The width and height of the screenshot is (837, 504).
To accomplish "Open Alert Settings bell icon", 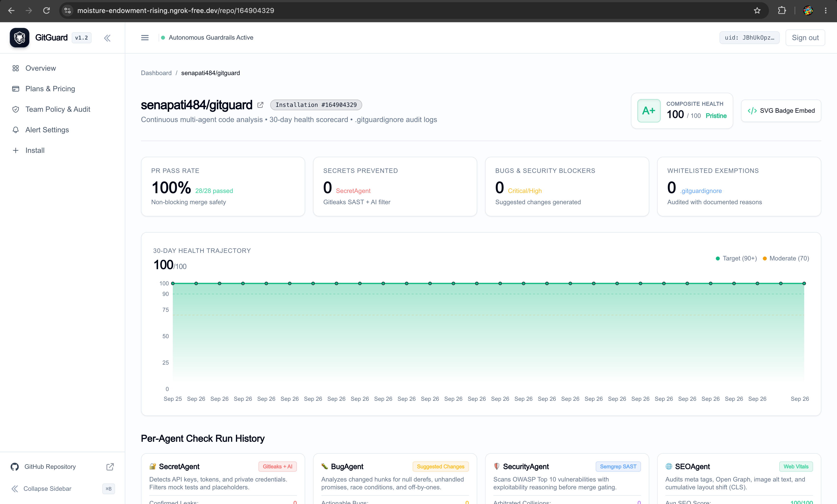I will [x=16, y=130].
